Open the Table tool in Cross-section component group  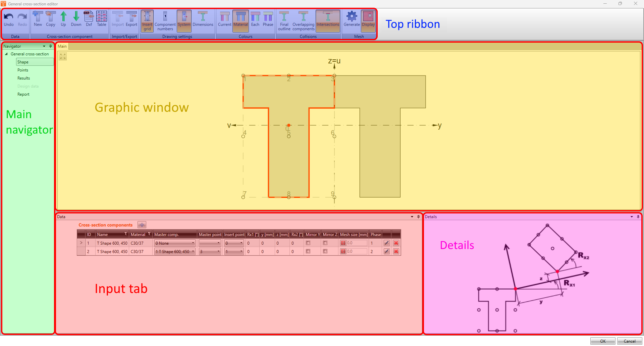click(x=101, y=19)
